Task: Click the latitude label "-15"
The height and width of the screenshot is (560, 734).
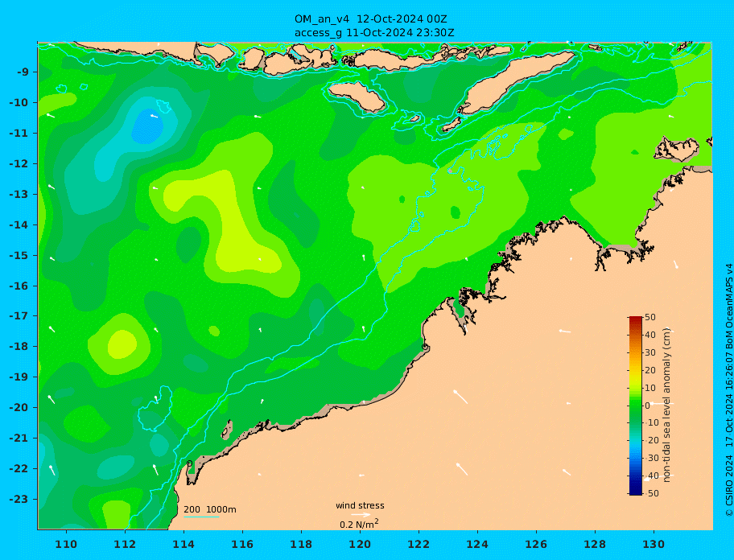Action: tap(19, 255)
